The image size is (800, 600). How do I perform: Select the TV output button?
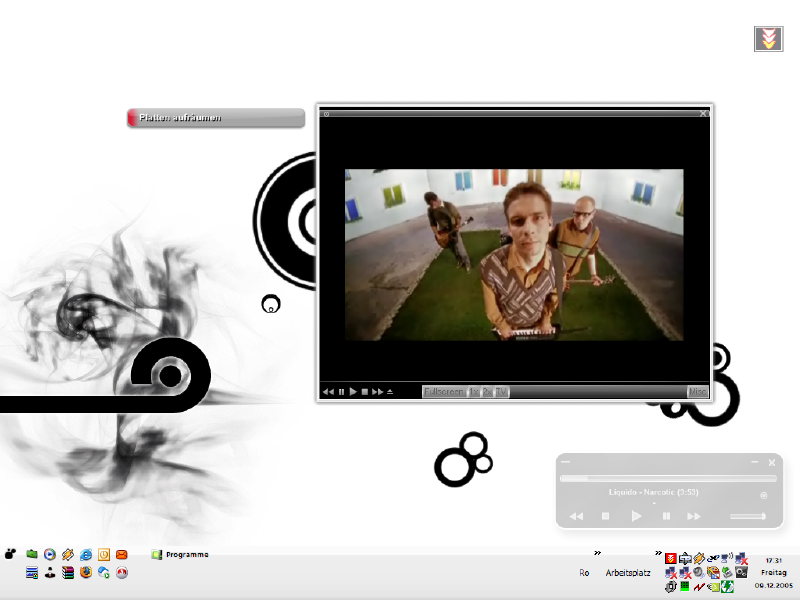[x=502, y=392]
